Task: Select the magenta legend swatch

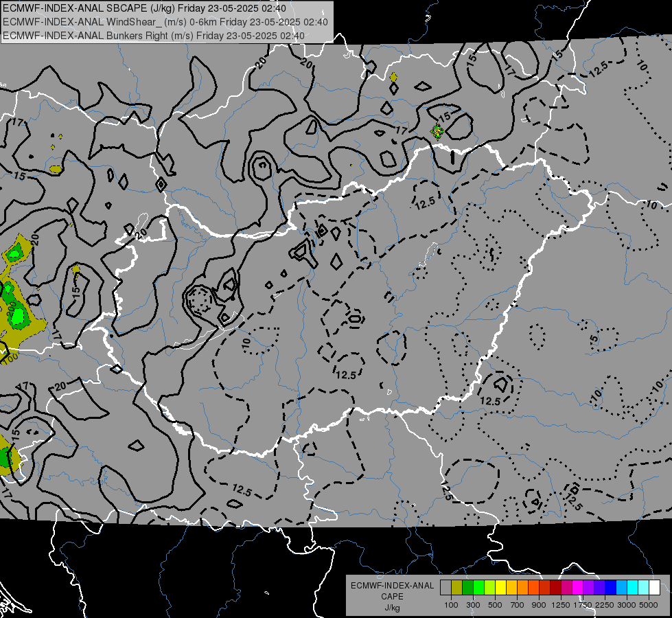Action: (578, 587)
